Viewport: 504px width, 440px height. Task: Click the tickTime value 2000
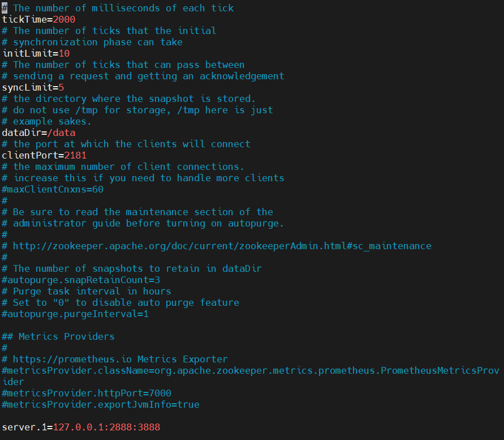pos(64,20)
